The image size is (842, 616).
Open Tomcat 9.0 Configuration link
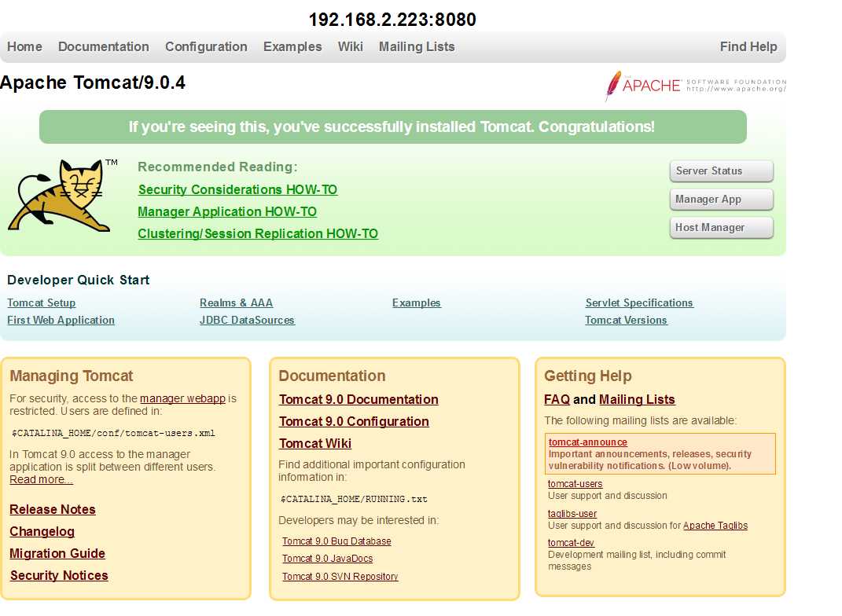click(354, 421)
